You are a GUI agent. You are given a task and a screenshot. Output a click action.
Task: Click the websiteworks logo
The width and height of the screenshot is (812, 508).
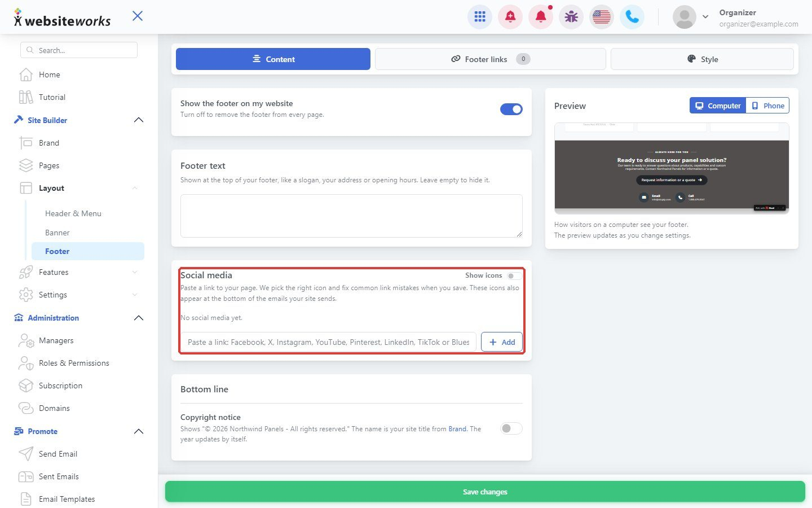(x=62, y=18)
